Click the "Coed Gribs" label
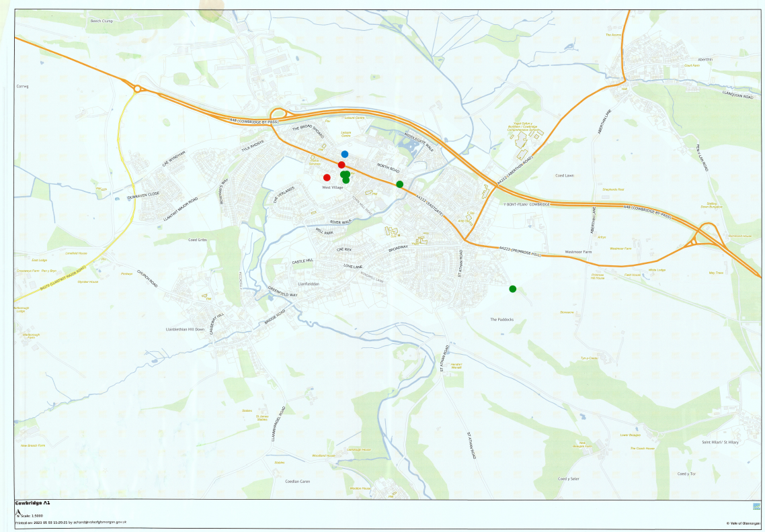The height and width of the screenshot is (532, 765). (198, 240)
